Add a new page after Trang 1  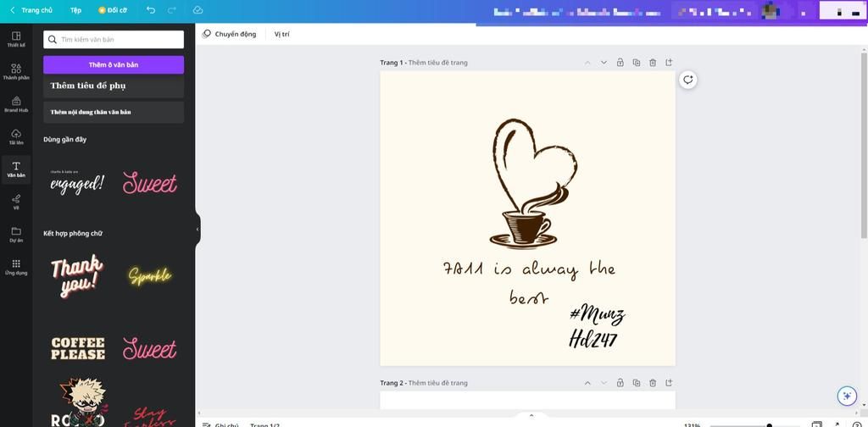[669, 63]
